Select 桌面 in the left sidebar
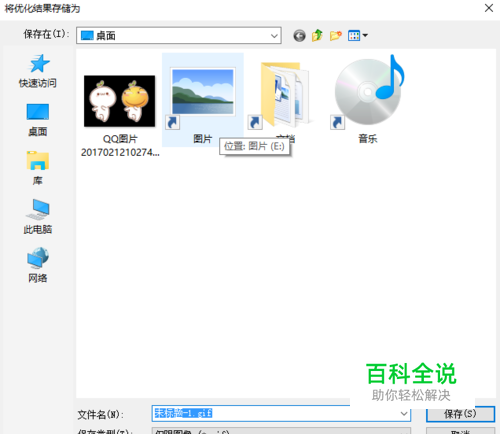Viewport: 500px width, 434px height. 38,120
